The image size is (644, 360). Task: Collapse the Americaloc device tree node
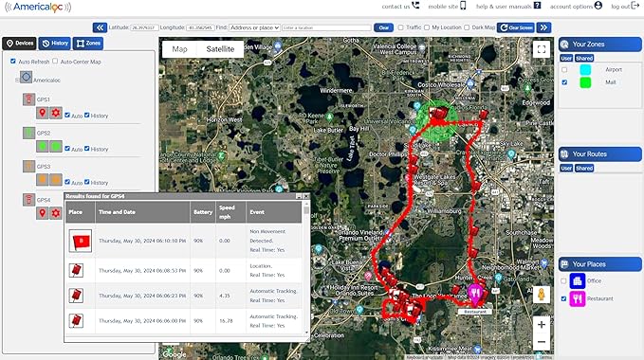(17, 81)
